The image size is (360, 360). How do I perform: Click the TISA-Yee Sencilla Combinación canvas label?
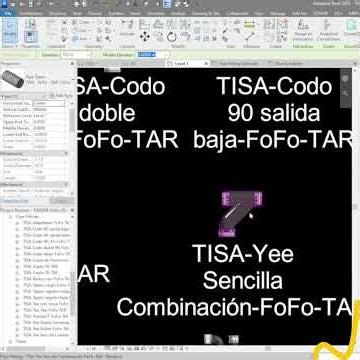click(234, 280)
